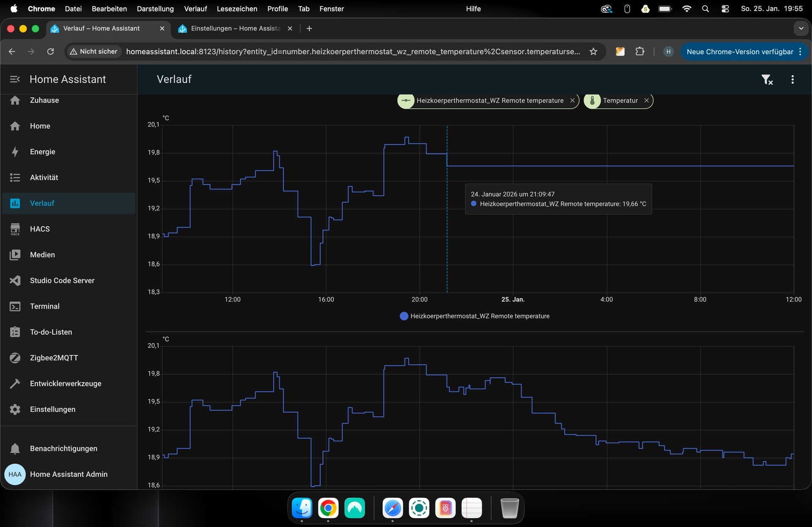Open HACS store

[68, 229]
